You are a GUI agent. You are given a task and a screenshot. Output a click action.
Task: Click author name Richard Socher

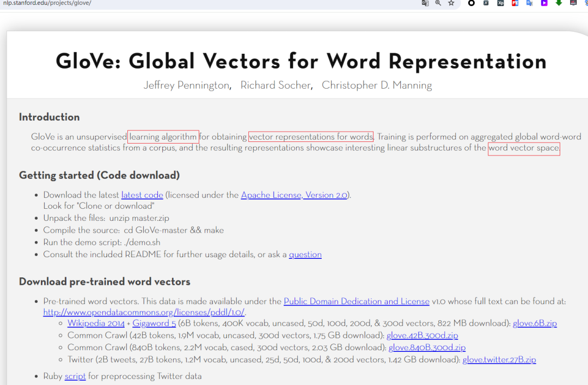pyautogui.click(x=275, y=85)
